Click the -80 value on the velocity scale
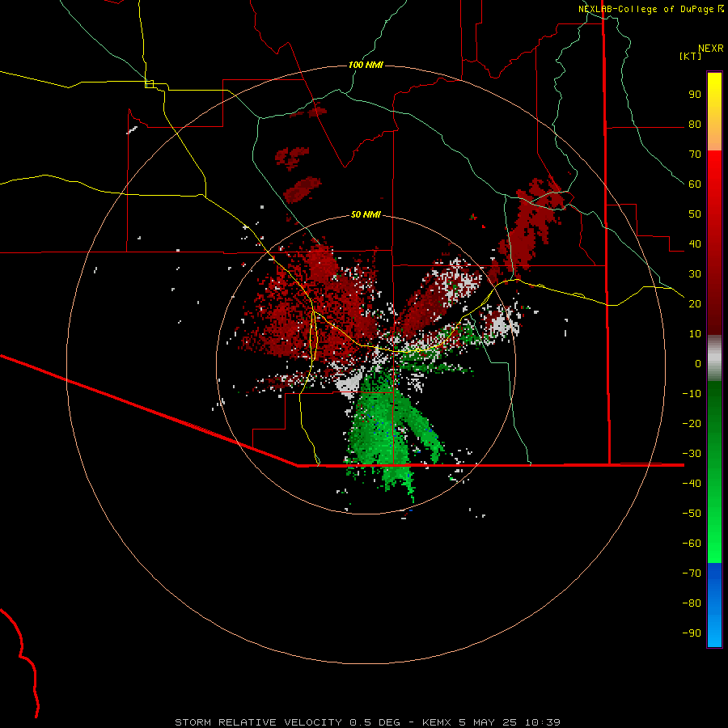 (x=692, y=603)
